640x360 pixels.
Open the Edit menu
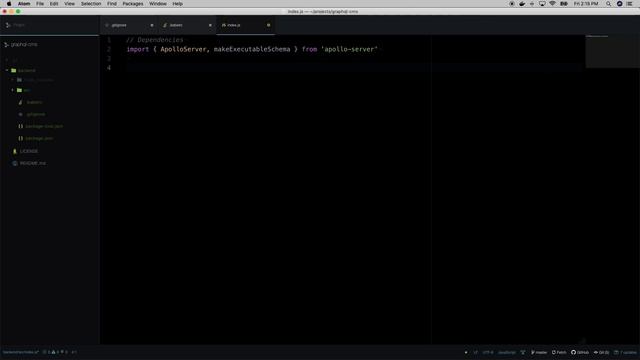pyautogui.click(x=54, y=4)
